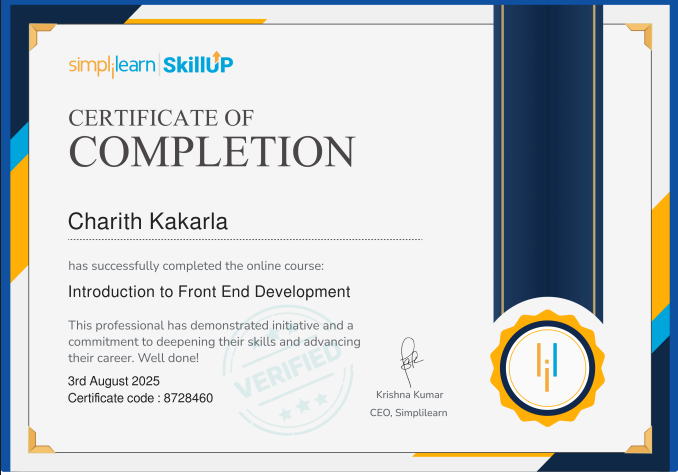The width and height of the screenshot is (678, 475).
Task: Select the recipient name Charith Kakarla
Action: coord(148,221)
